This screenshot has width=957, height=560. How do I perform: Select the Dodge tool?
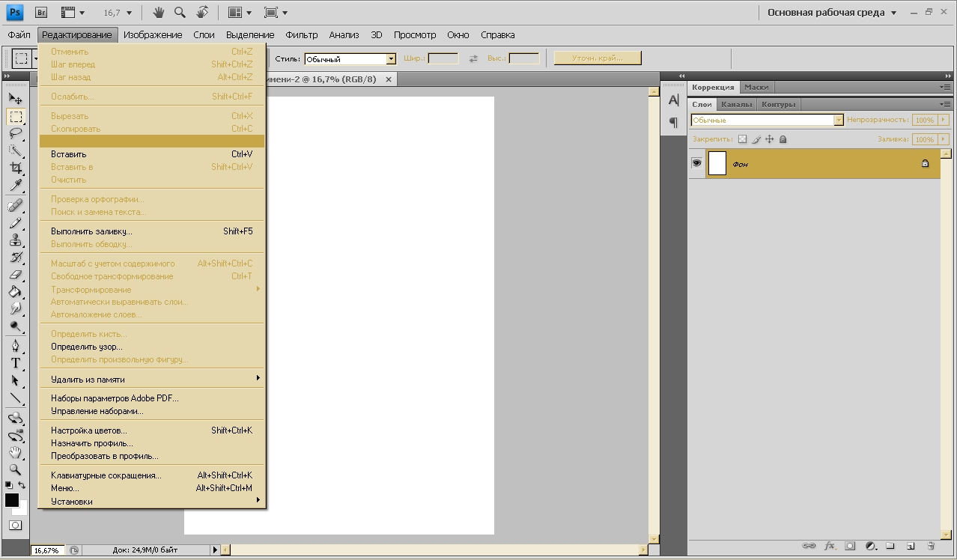pyautogui.click(x=15, y=326)
